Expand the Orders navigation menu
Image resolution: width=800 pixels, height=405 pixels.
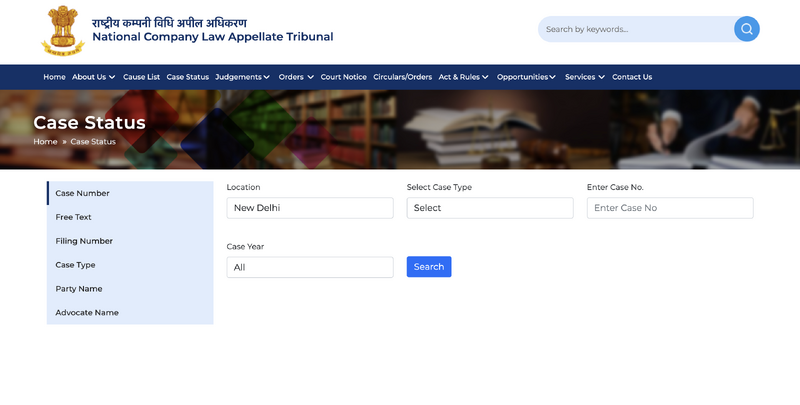pyautogui.click(x=296, y=77)
